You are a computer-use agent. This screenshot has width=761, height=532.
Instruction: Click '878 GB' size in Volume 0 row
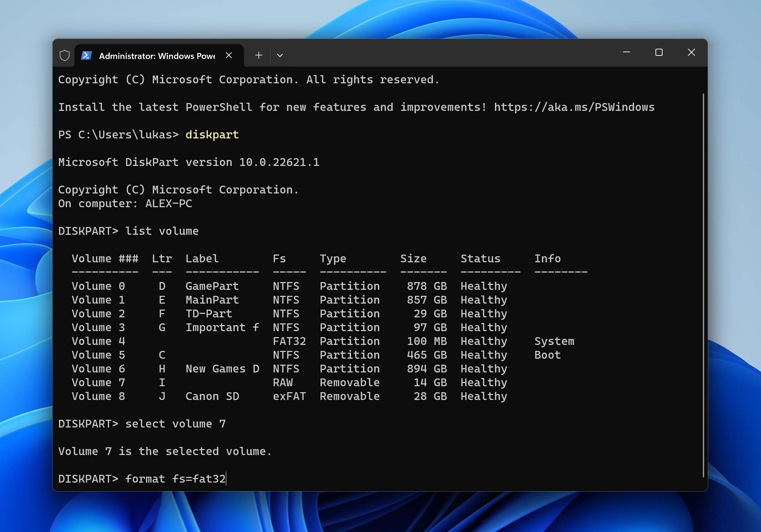coord(427,286)
